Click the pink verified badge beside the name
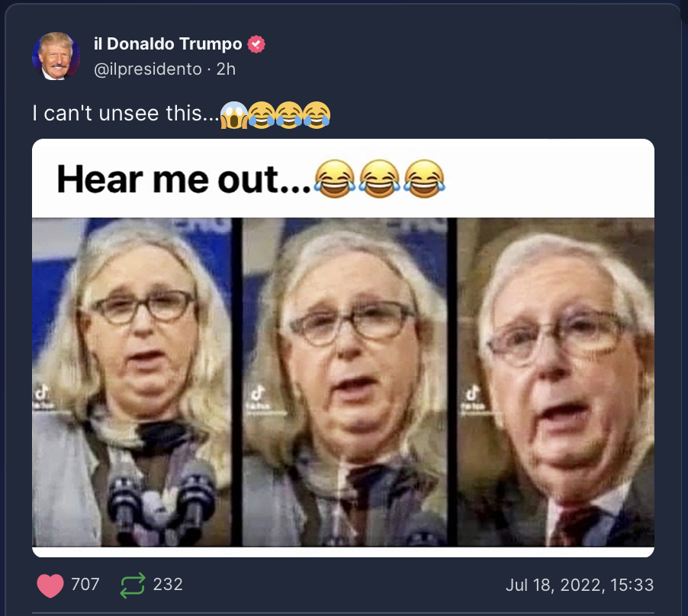Screen dimensions: 688x616 click(x=256, y=44)
